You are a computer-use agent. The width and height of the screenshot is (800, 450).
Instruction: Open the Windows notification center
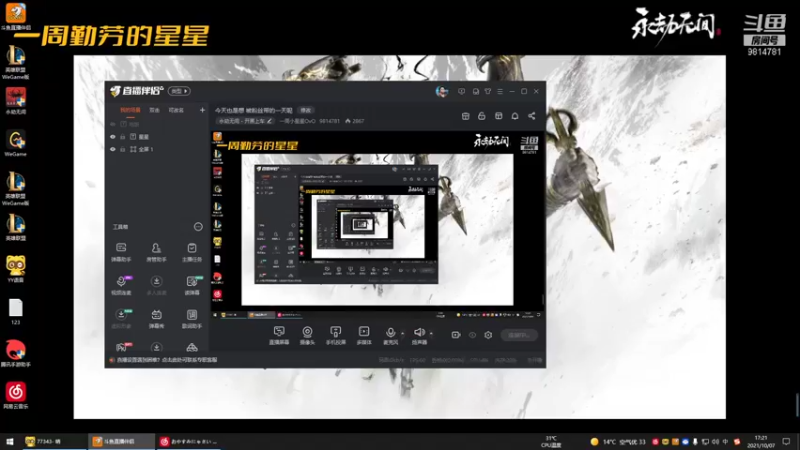[786, 441]
